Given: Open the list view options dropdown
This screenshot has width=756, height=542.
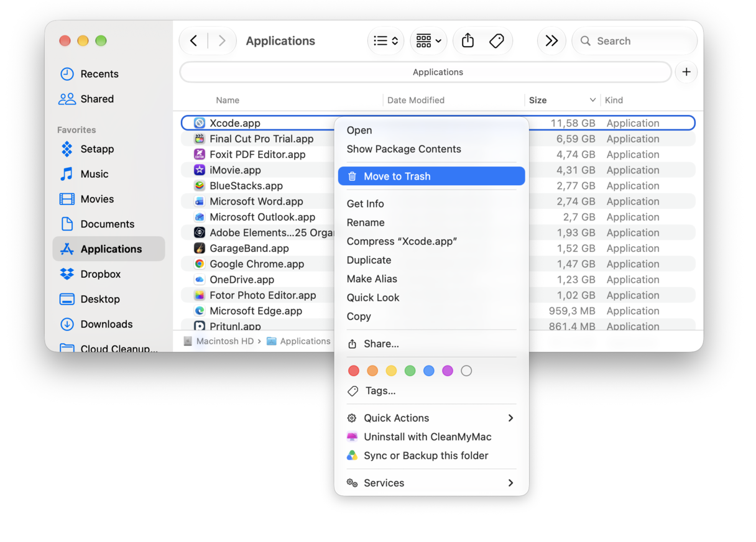Looking at the screenshot, I should [x=386, y=41].
